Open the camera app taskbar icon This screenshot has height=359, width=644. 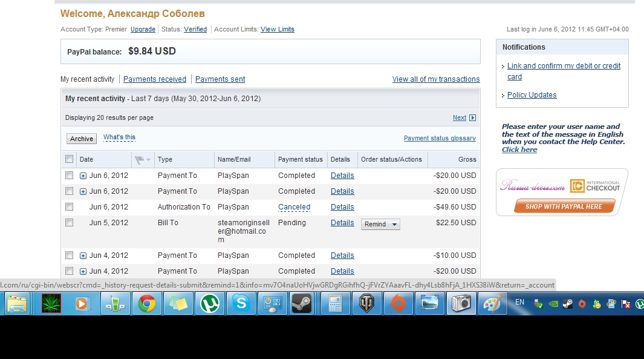coord(461,304)
